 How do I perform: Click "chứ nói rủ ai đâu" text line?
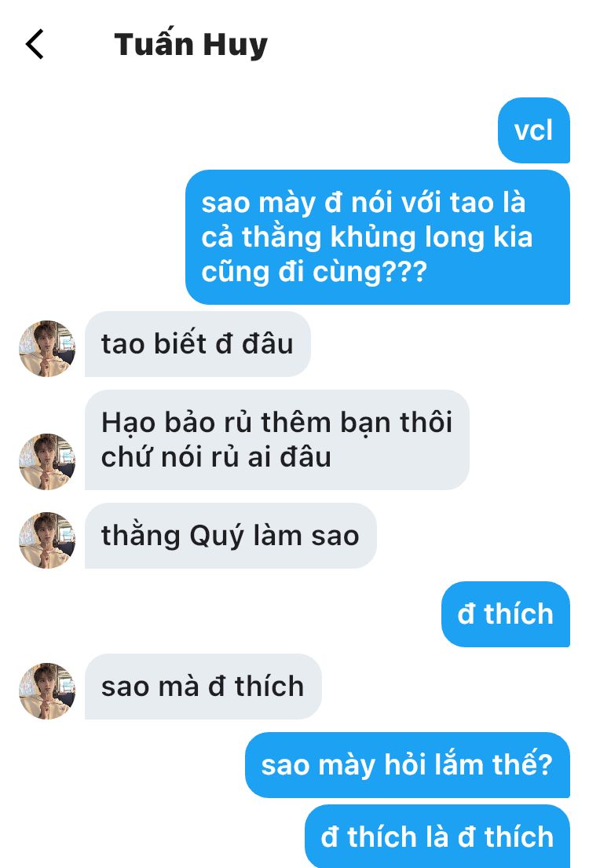point(216,457)
